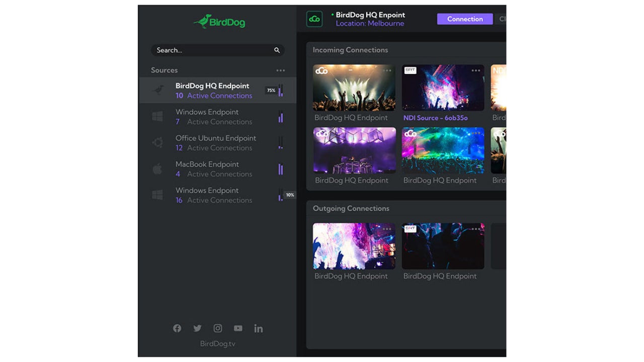Open three-dot menu on first outgoing thumbnail
Image resolution: width=644 pixels, height=362 pixels.
point(387,229)
